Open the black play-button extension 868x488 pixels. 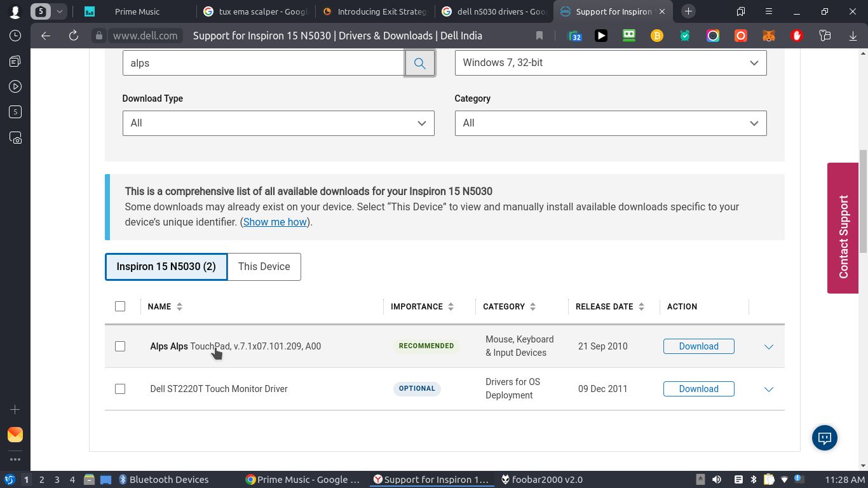(x=601, y=36)
